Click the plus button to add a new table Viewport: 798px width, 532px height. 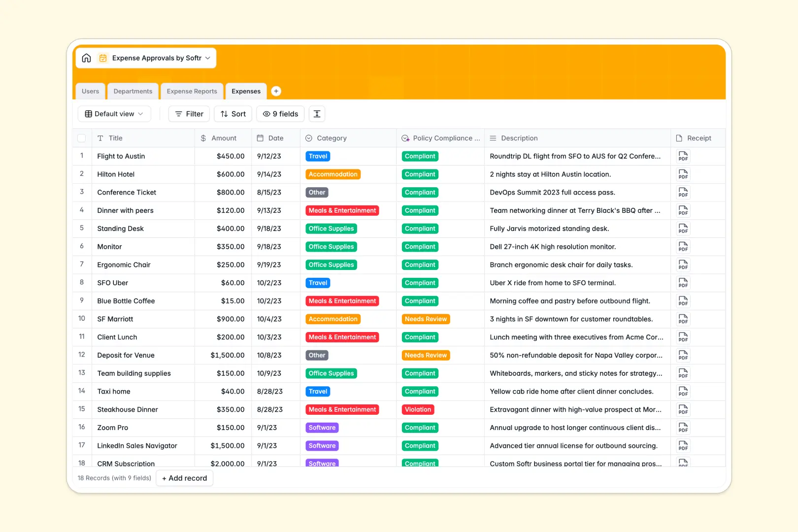(276, 91)
